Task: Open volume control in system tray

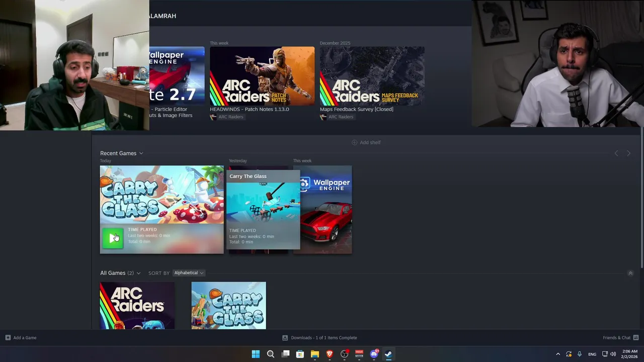Action: 613,354
